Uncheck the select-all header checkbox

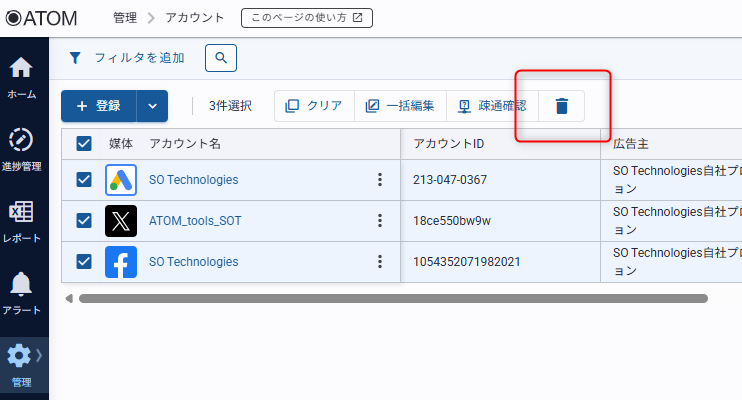[84, 144]
